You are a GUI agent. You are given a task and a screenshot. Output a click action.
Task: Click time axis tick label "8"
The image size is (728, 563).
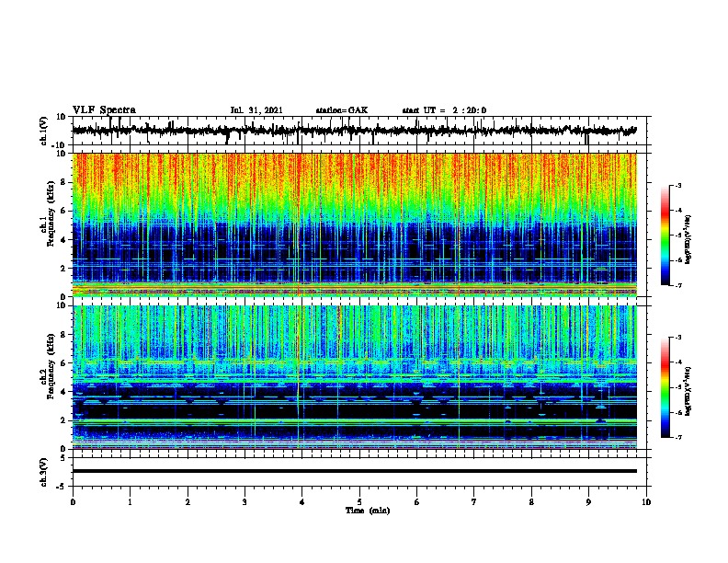[531, 501]
